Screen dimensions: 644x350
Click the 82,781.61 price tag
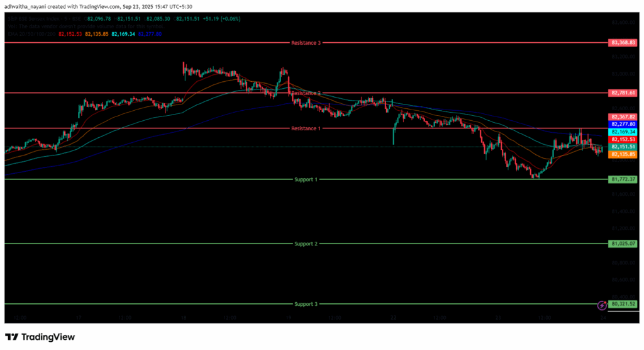(x=623, y=93)
